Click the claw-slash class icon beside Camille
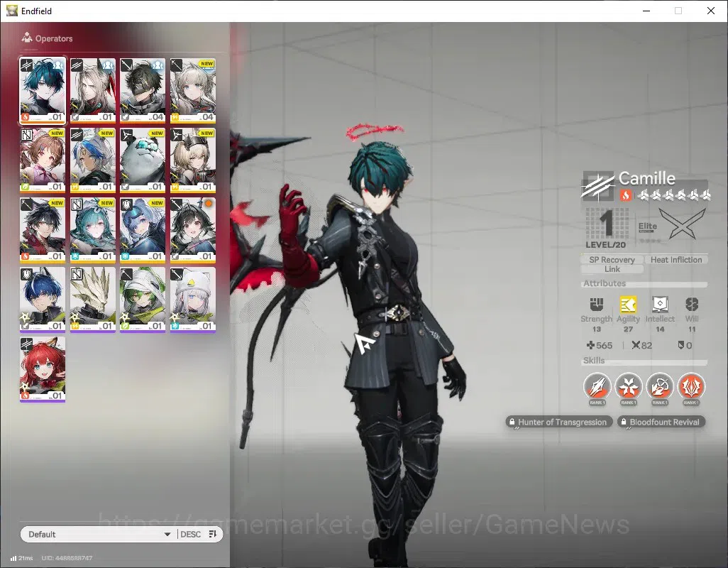Image resolution: width=728 pixels, height=568 pixels. (598, 186)
